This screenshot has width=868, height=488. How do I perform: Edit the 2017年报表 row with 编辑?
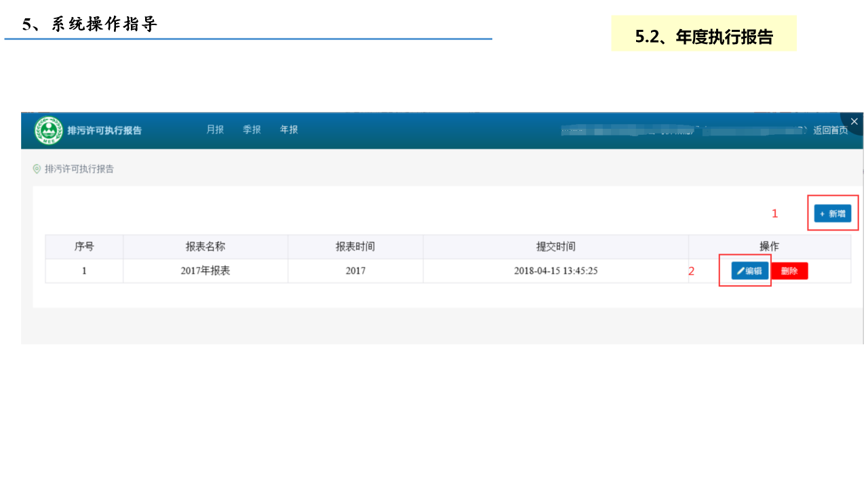click(749, 271)
